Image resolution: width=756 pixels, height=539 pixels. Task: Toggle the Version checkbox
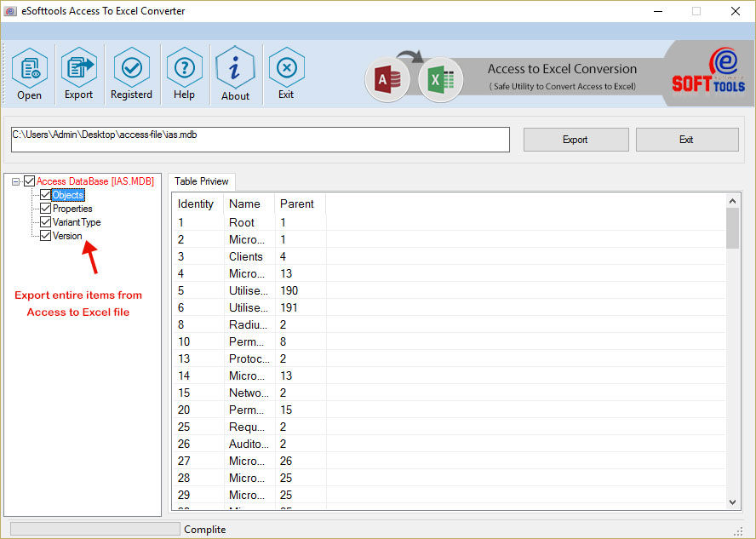[x=45, y=235]
